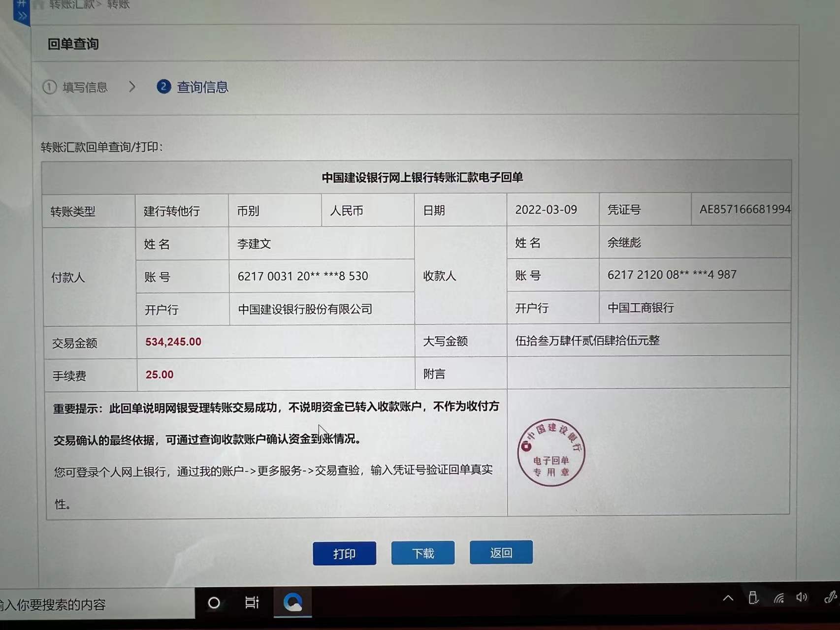This screenshot has height=630, width=840.
Task: Click the transfer type 建行转他行
Action: (x=172, y=211)
